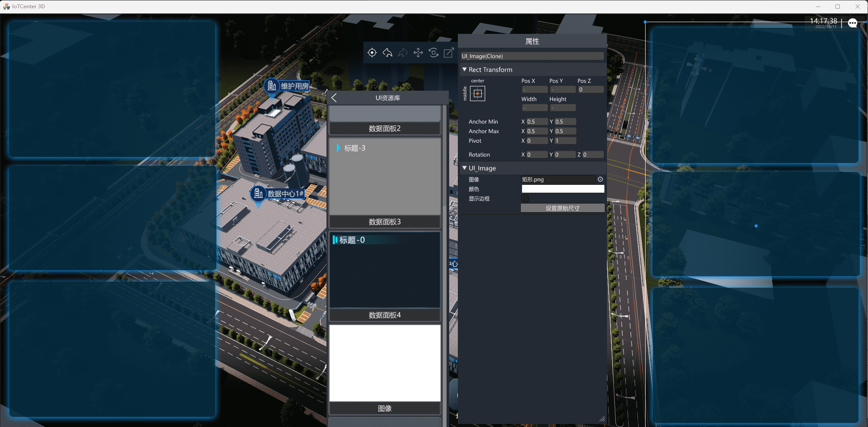
Task: Click the IoTCenter 3D app icon in the title bar
Action: 6,7
